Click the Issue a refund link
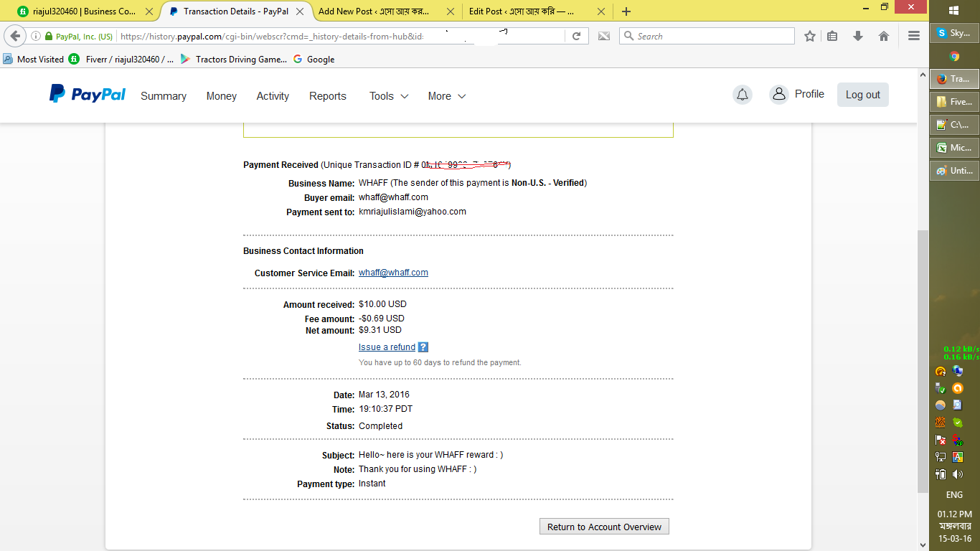The height and width of the screenshot is (551, 980). [x=387, y=347]
